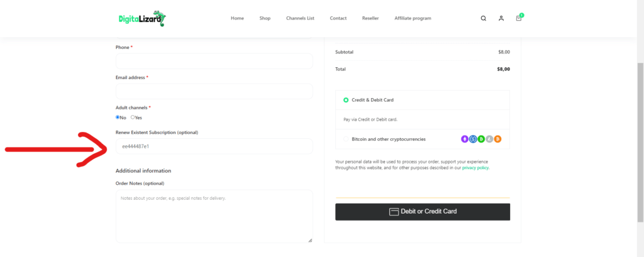Open the search magnifier icon in header

click(x=484, y=18)
